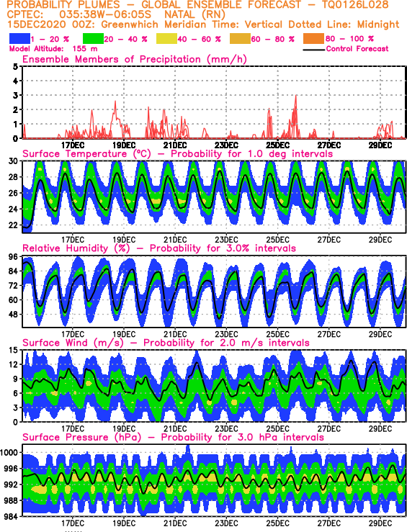Click the 25DEC marker on the precipitation axis

tap(277, 145)
